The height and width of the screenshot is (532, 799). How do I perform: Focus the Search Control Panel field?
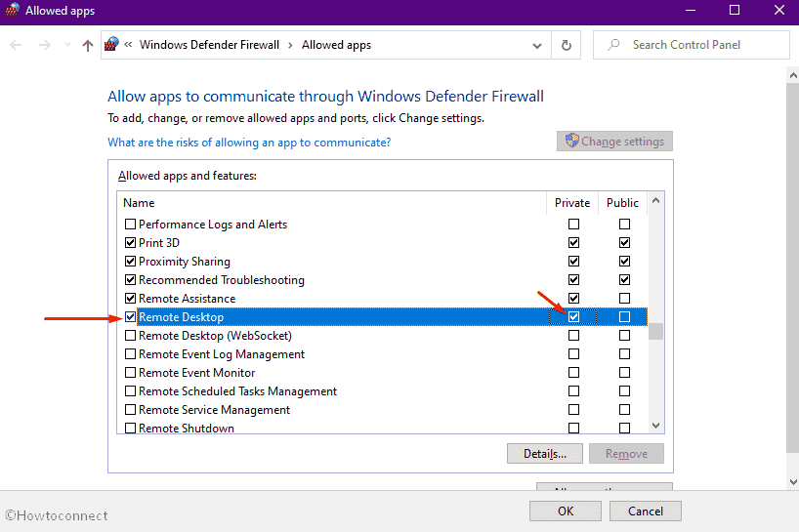[691, 45]
